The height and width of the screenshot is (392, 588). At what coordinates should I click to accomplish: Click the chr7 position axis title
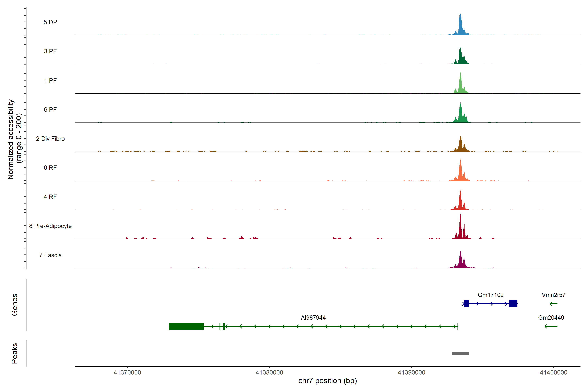pyautogui.click(x=327, y=381)
